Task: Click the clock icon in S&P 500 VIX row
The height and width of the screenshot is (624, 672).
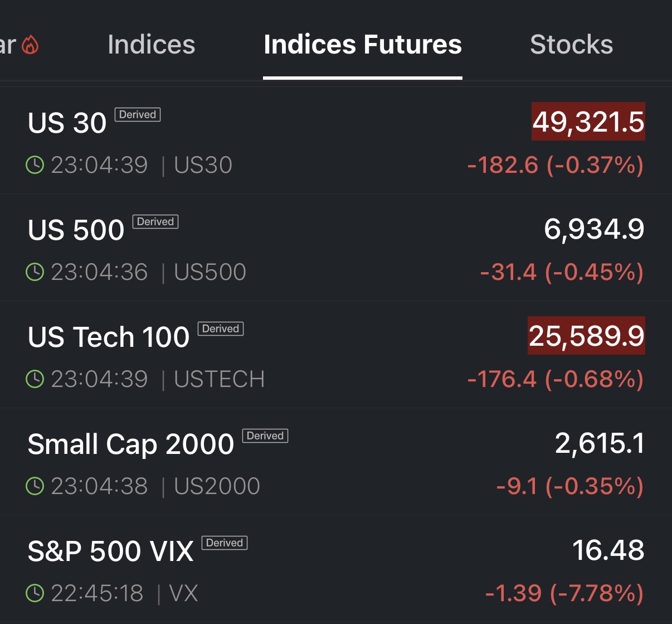Action: pyautogui.click(x=35, y=593)
